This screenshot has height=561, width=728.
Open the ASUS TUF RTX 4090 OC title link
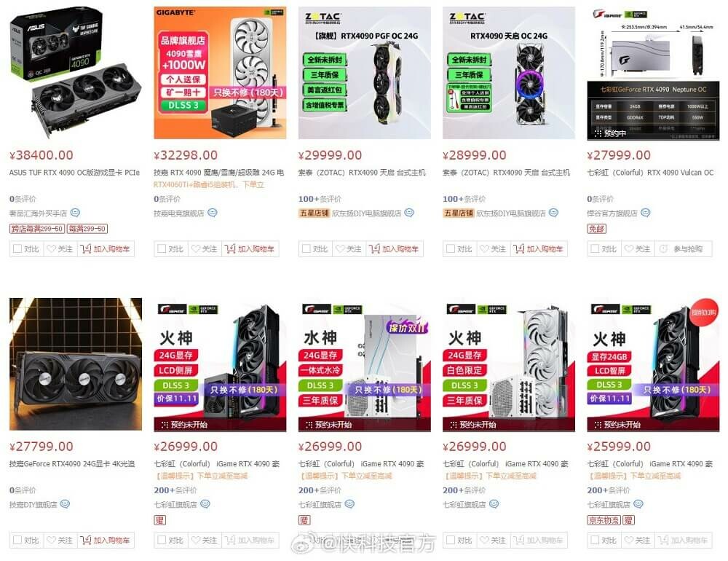pos(74,173)
